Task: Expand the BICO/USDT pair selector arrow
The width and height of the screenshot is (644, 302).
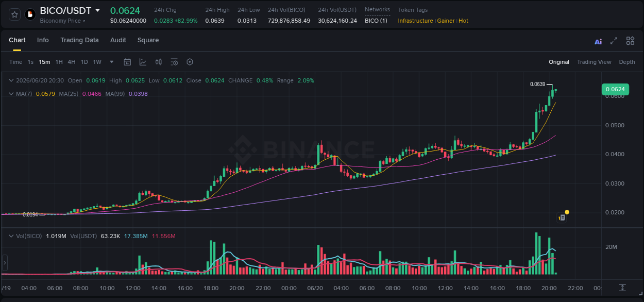Action: [97, 10]
